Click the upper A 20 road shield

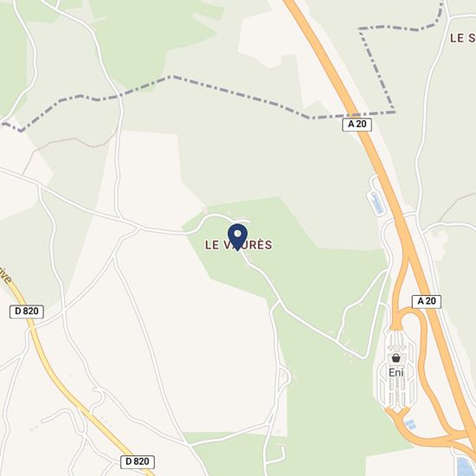click(357, 125)
